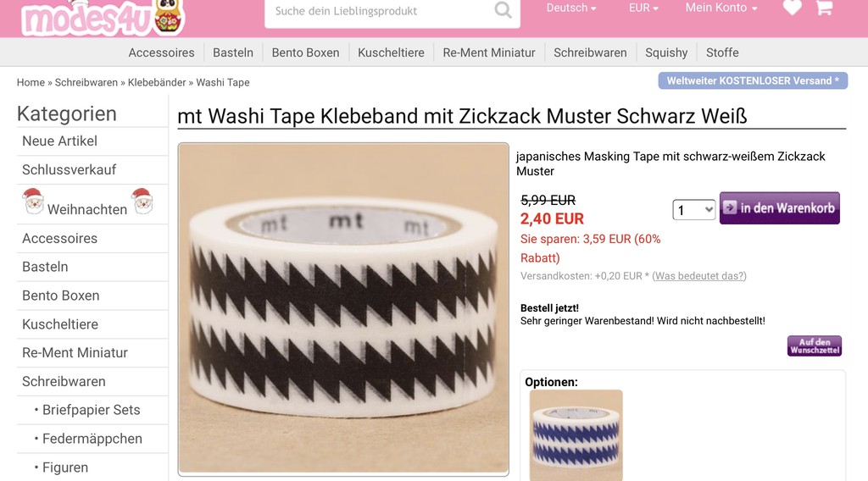The width and height of the screenshot is (868, 481).
Task: Open the EUR currency dropdown
Action: coord(643,8)
